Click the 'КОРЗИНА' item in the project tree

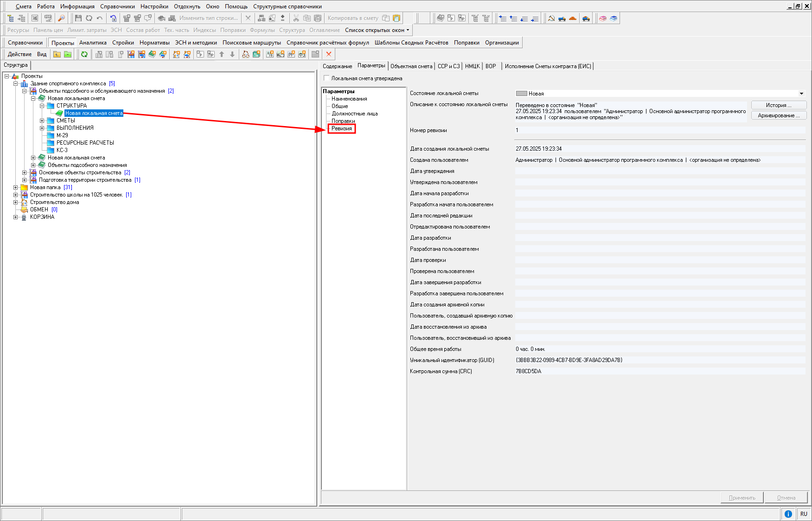click(x=42, y=217)
